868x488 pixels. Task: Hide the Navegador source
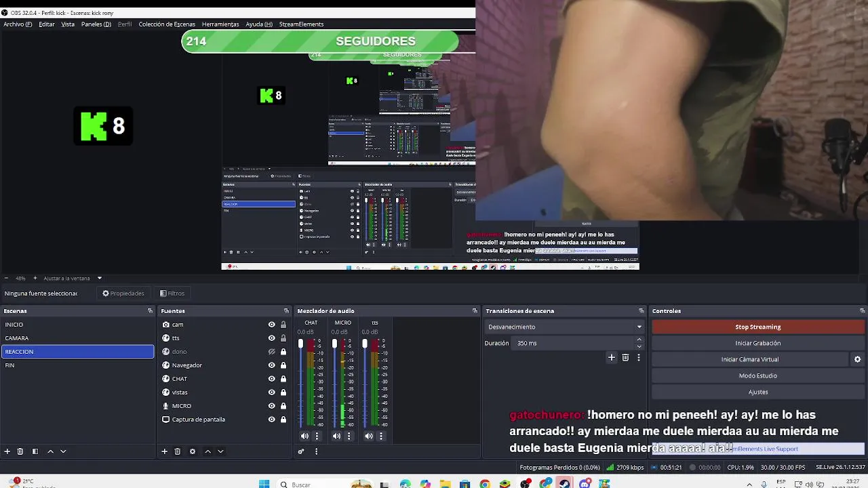[x=272, y=365]
